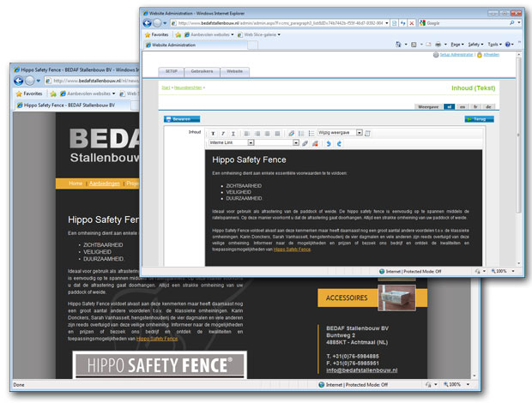The width and height of the screenshot is (532, 403).
Task: Click the Nieuwsberichten breadcrumb link
Action: coord(188,87)
